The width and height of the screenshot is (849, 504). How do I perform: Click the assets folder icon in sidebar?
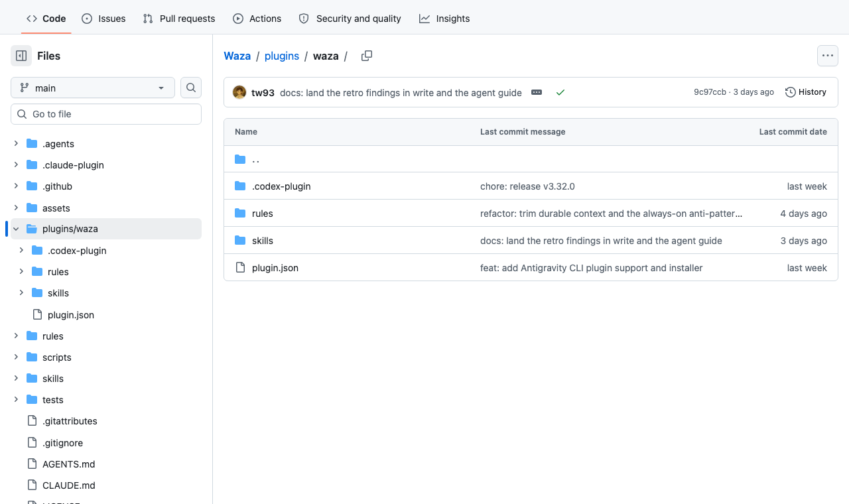point(32,208)
